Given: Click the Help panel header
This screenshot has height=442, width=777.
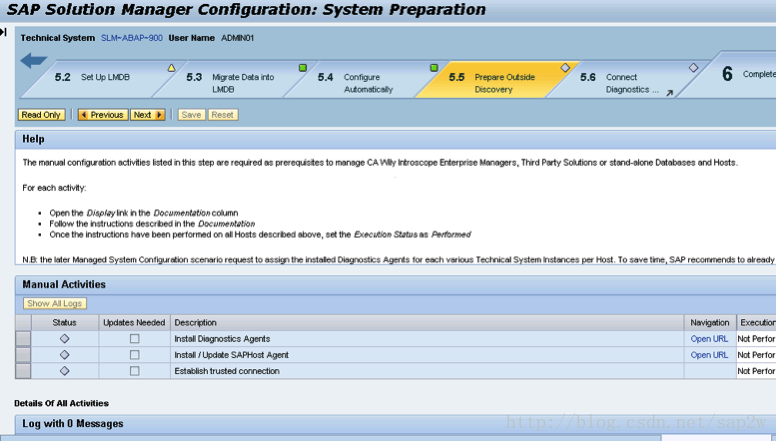Looking at the screenshot, I should pos(395,140).
